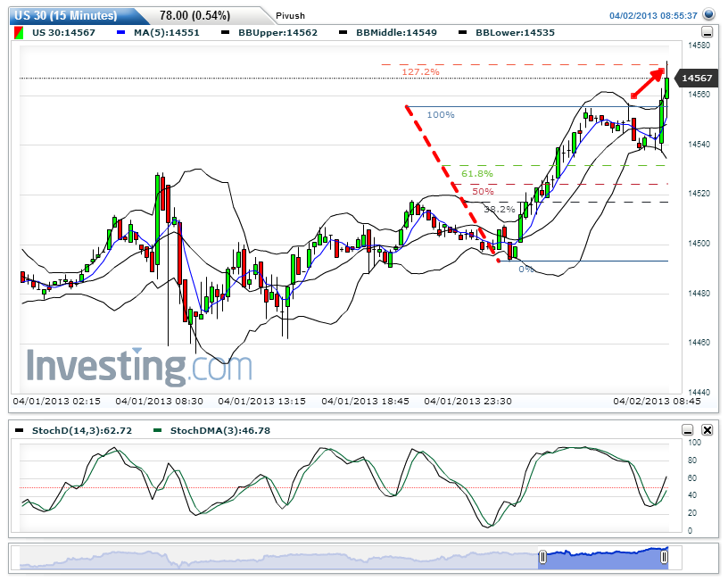Click the 14567 current price tag
Image resolution: width=728 pixels, height=581 pixels.
pos(697,78)
